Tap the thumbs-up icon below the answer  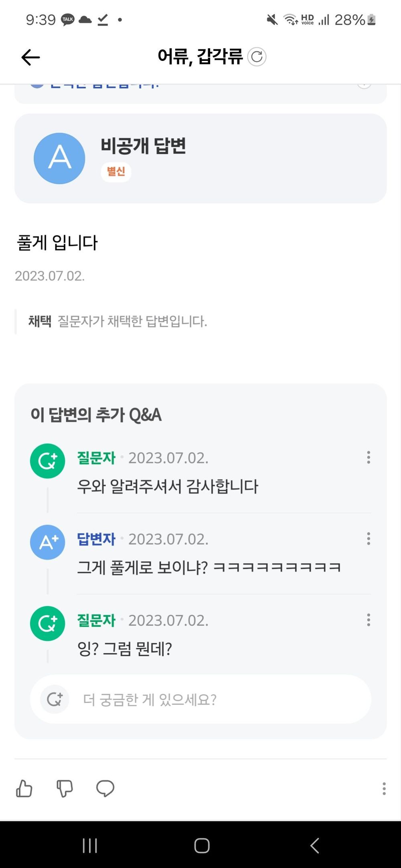(x=24, y=788)
